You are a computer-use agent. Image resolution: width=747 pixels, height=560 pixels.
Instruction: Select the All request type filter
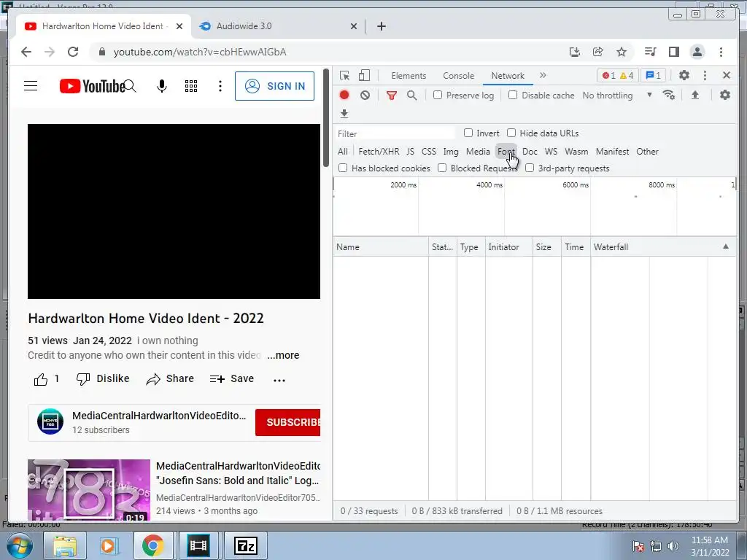(x=343, y=152)
